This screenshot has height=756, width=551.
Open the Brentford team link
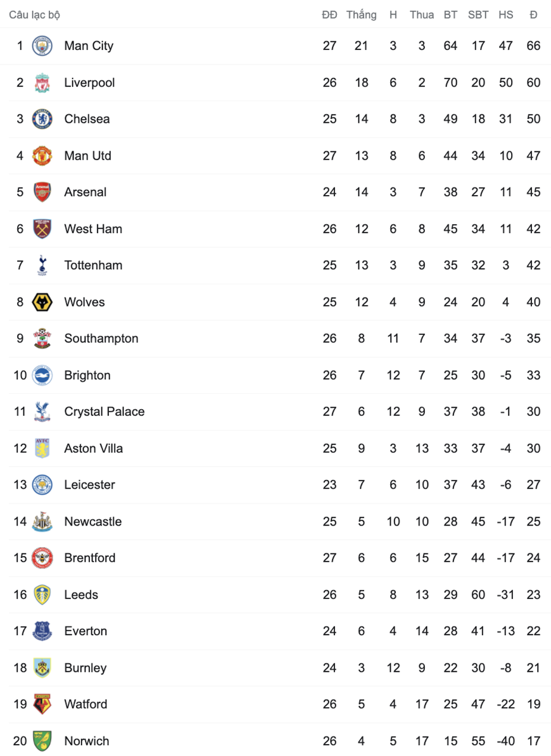pyautogui.click(x=90, y=558)
